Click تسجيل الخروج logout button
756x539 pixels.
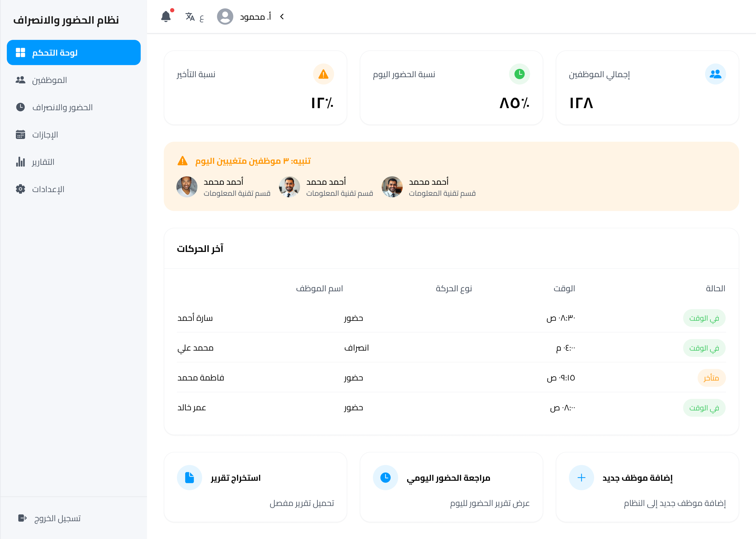coord(50,518)
